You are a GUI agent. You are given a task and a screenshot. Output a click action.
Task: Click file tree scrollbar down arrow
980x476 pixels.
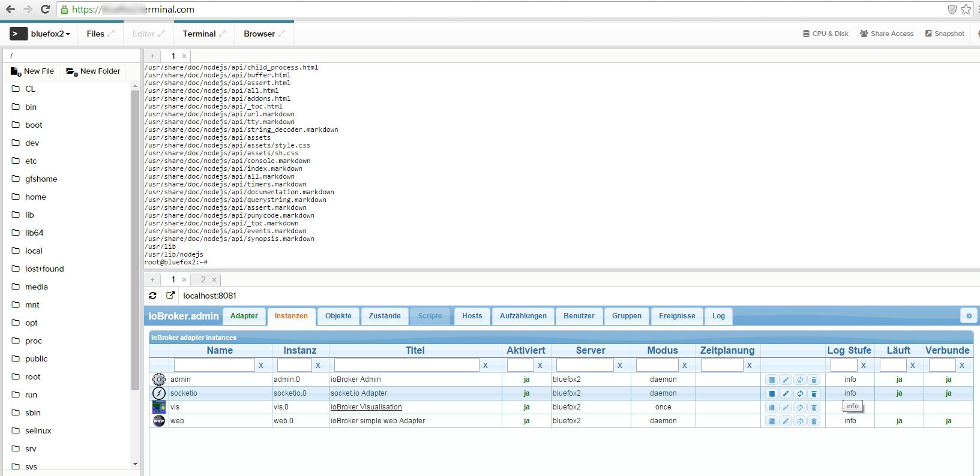pyautogui.click(x=135, y=464)
